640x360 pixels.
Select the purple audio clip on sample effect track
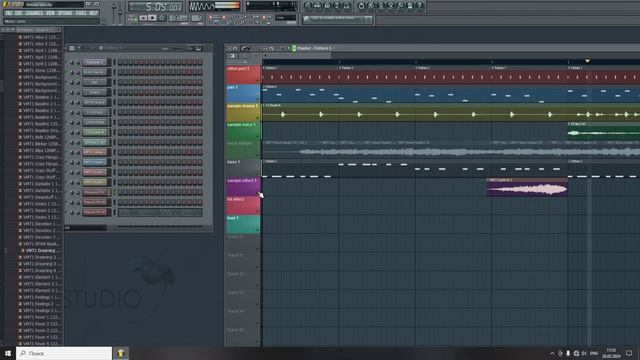click(527, 187)
